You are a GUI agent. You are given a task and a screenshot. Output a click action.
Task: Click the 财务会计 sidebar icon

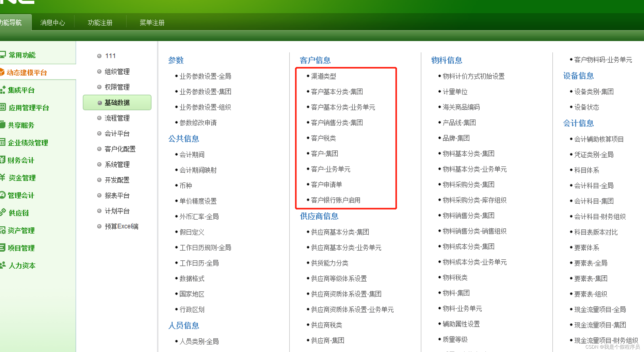pos(3,160)
